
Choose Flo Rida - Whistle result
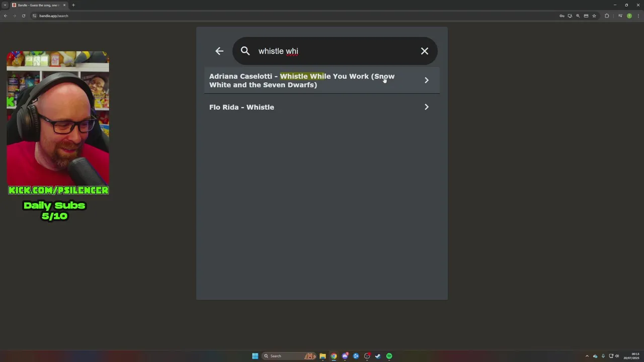click(322, 107)
